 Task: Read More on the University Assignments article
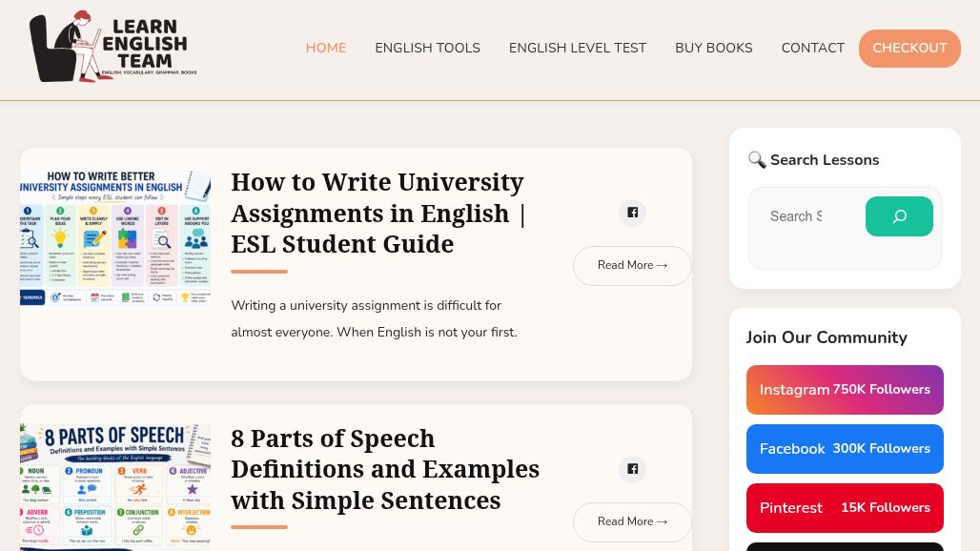pos(632,266)
